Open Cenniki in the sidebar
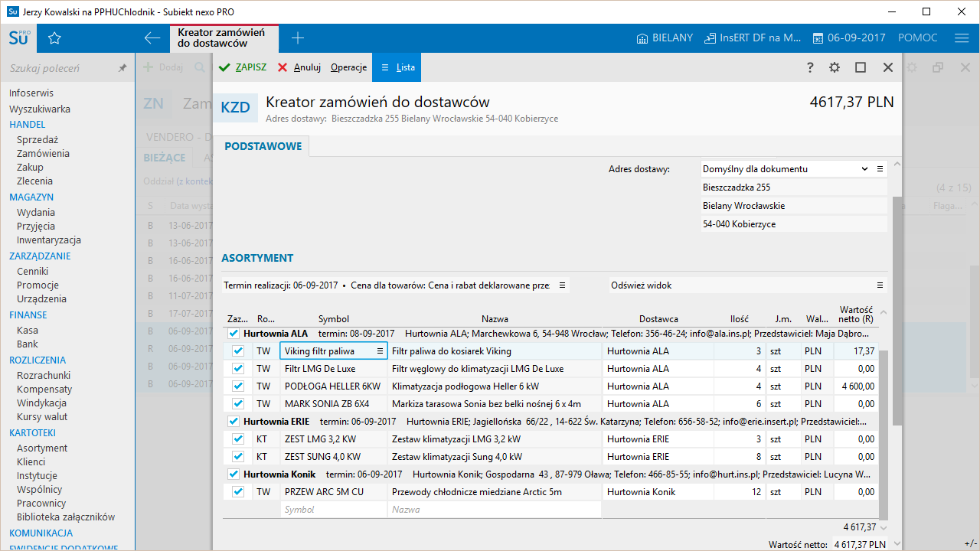980x551 pixels. tap(33, 271)
